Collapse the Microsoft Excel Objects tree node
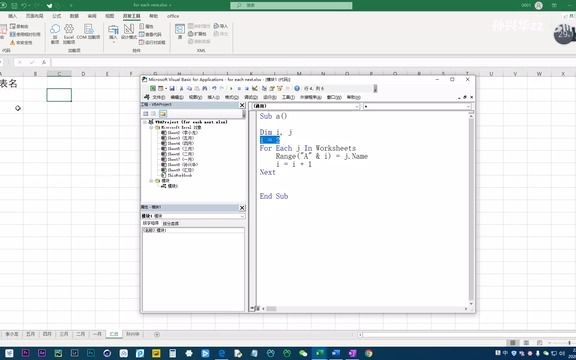 pos(151,127)
